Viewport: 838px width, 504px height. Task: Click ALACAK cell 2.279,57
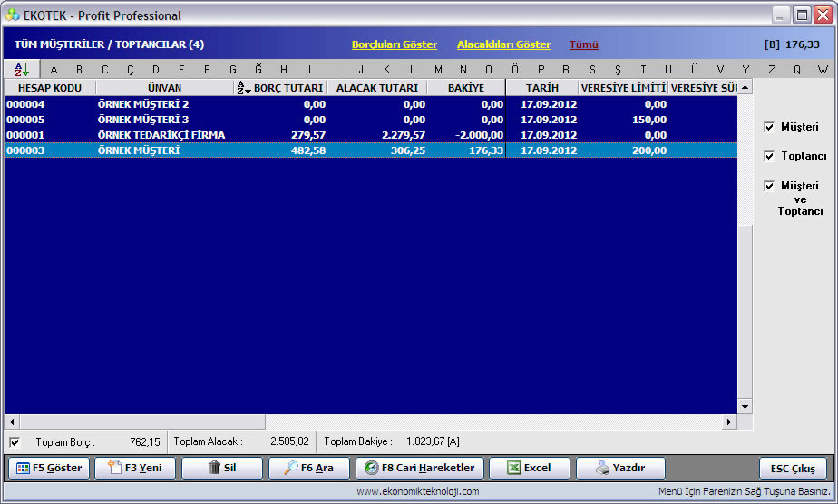404,135
